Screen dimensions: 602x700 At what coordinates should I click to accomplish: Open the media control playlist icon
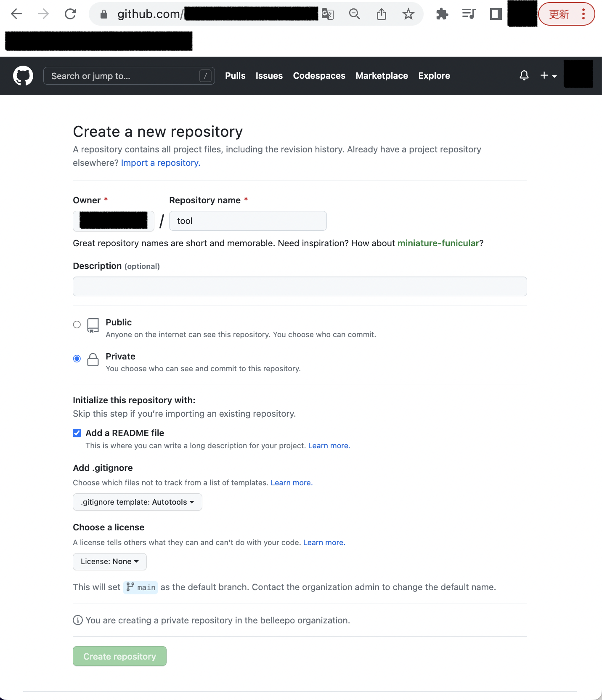pyautogui.click(x=469, y=14)
